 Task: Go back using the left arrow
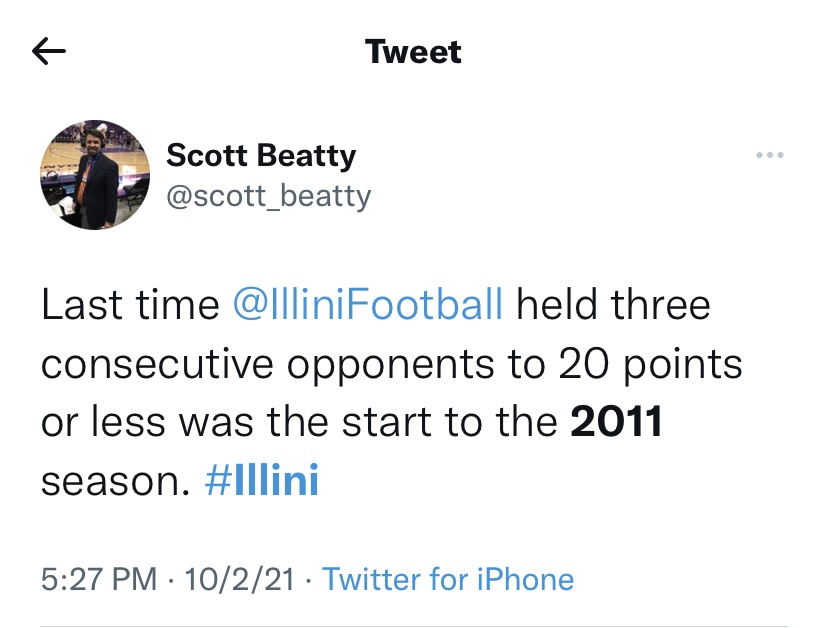click(x=49, y=52)
